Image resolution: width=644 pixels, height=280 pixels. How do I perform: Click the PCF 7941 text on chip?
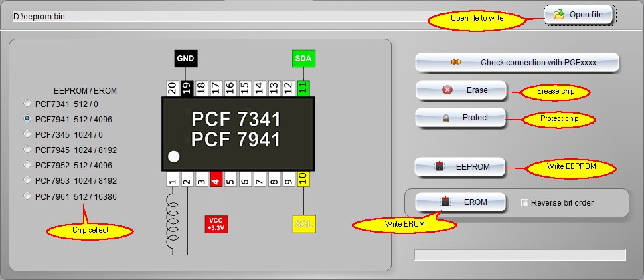coord(236,140)
